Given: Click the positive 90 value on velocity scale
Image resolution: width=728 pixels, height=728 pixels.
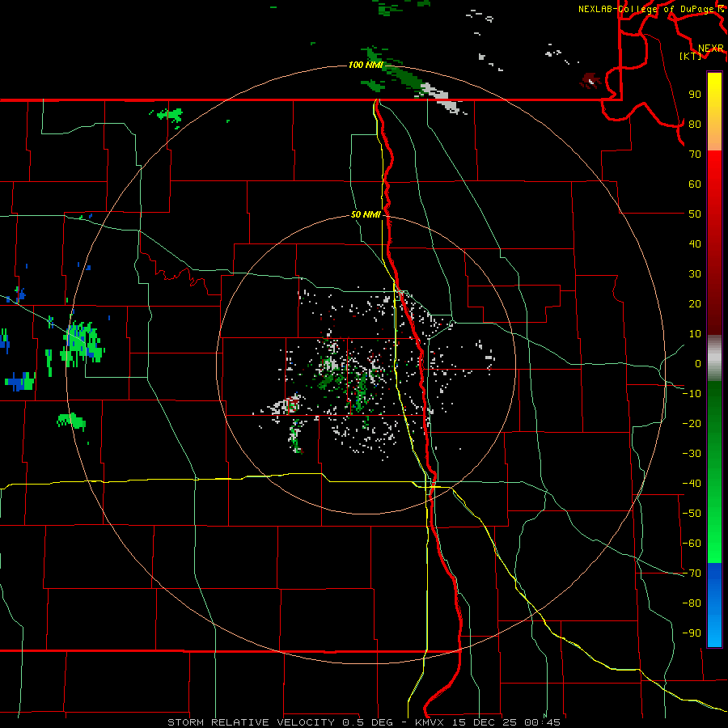Looking at the screenshot, I should 695,95.
